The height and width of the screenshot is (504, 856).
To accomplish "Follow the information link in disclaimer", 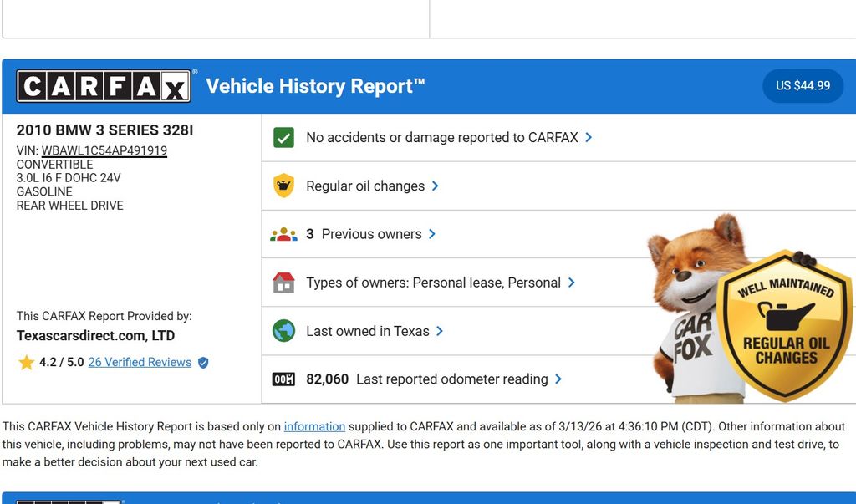I will [314, 426].
